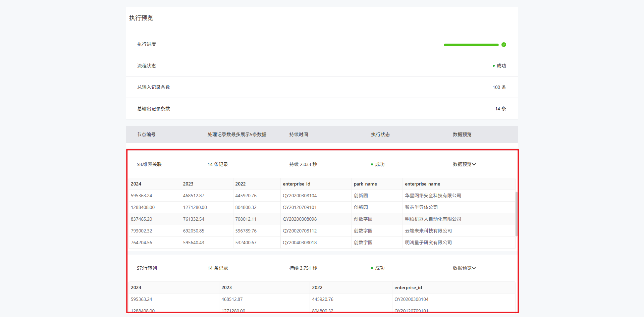Click cell 华星网络安全科技有限公司
The width and height of the screenshot is (644, 317).
[433, 196]
